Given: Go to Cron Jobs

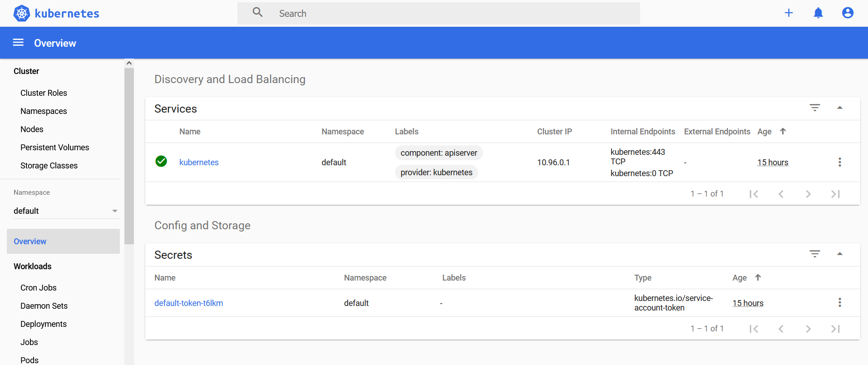Looking at the screenshot, I should tap(39, 288).
